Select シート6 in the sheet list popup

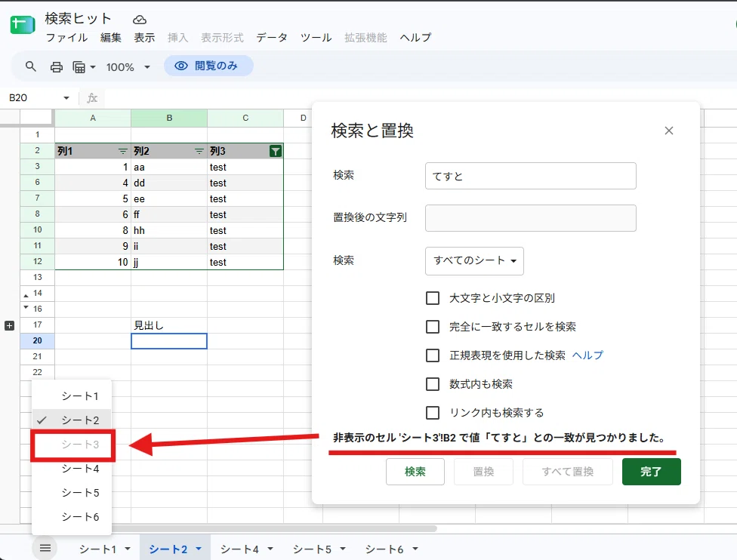(x=72, y=517)
